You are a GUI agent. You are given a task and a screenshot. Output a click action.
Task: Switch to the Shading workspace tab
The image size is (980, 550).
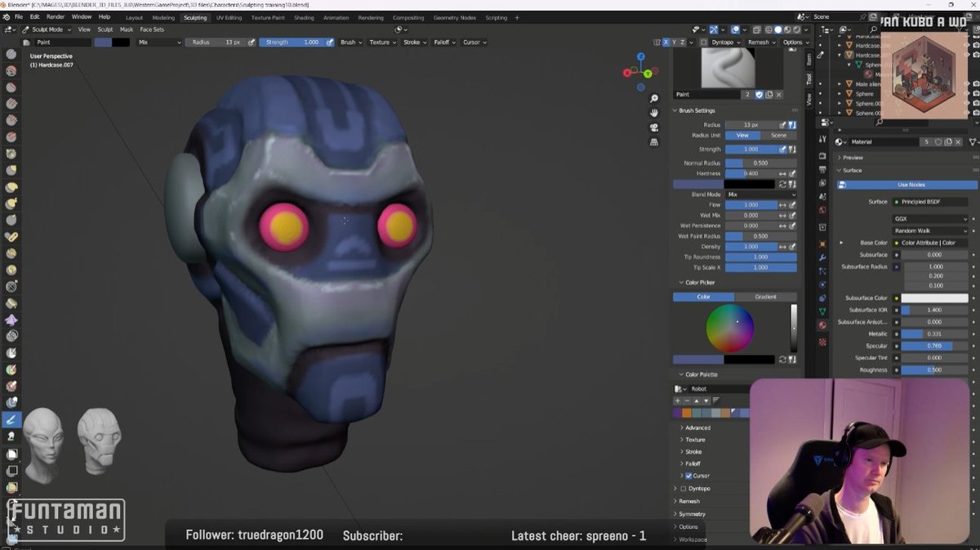pos(304,17)
